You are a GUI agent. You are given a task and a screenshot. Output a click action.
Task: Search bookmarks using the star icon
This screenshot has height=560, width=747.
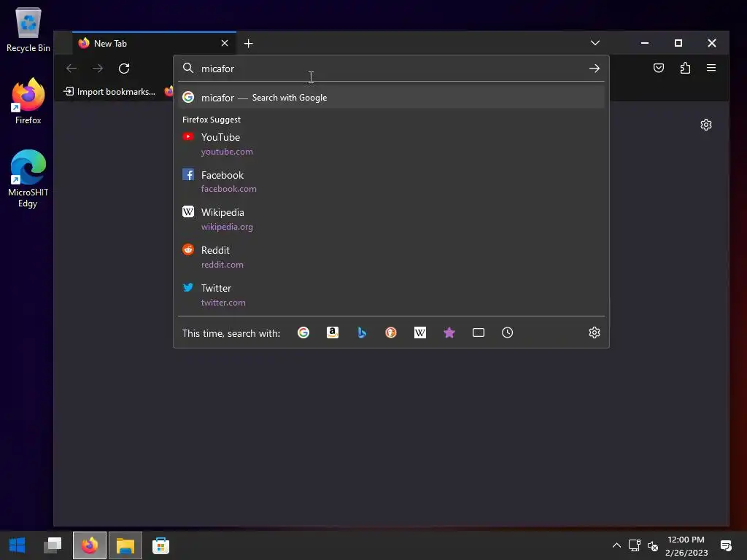(x=449, y=332)
